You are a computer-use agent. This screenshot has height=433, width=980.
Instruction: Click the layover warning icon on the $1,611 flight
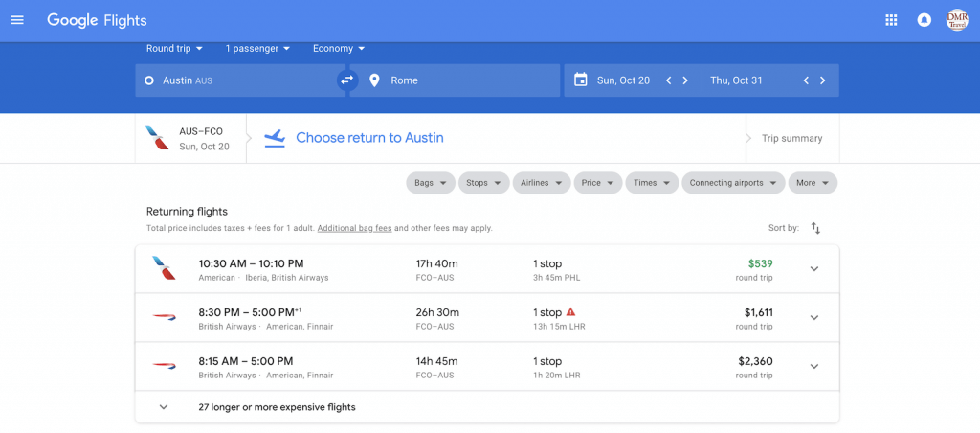click(x=570, y=311)
